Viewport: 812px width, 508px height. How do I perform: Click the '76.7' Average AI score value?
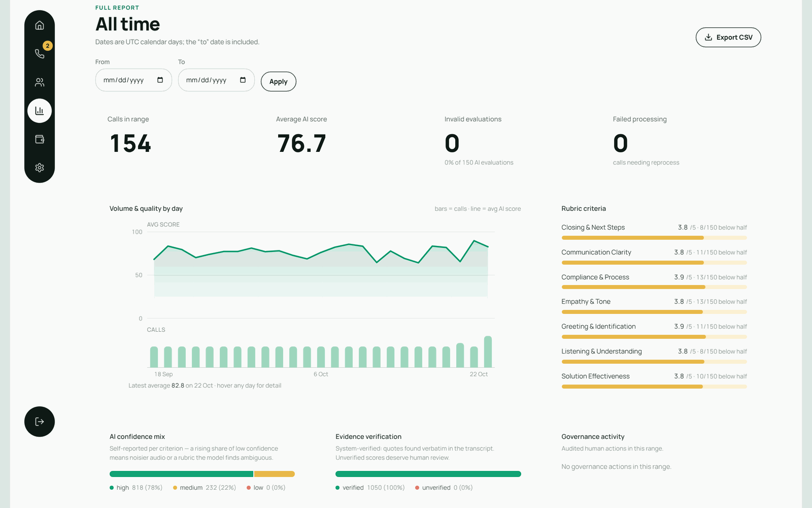pyautogui.click(x=301, y=143)
